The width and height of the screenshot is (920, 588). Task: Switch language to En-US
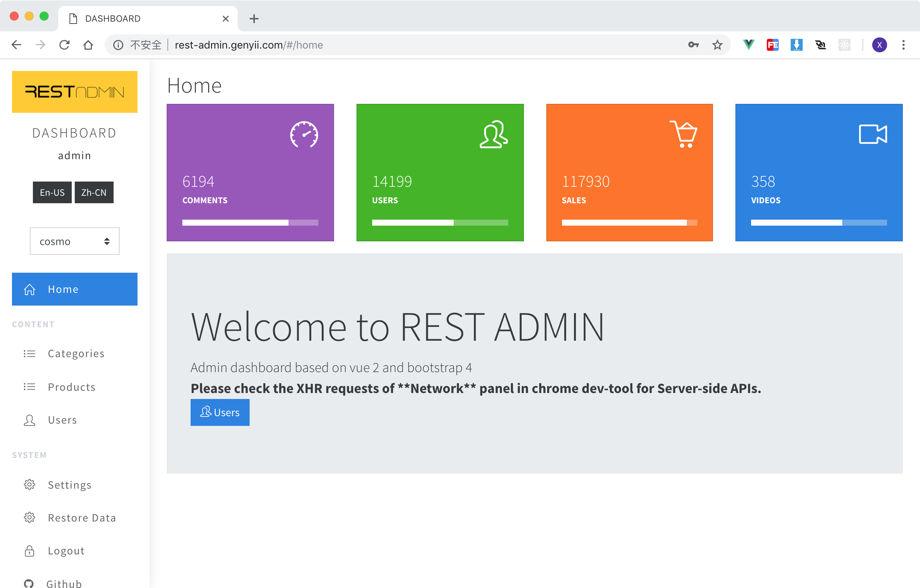click(x=52, y=192)
